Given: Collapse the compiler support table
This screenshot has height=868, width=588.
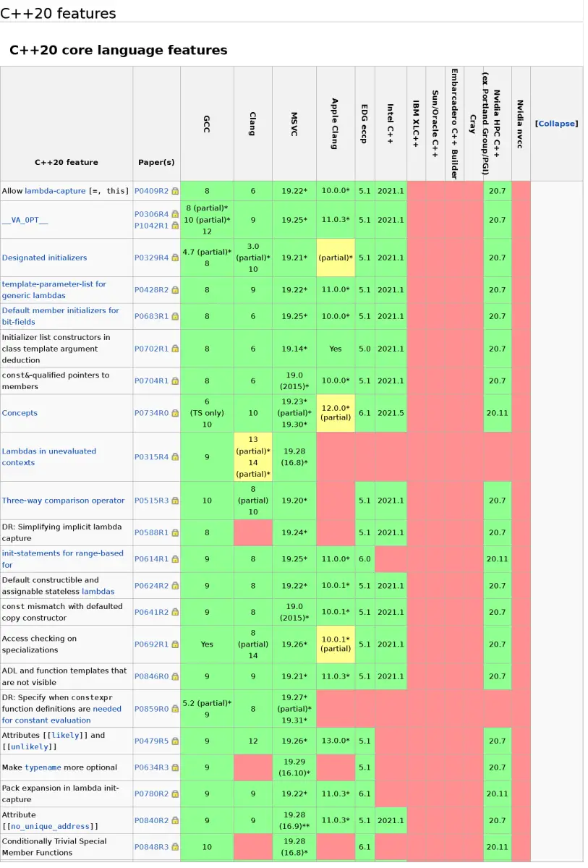Looking at the screenshot, I should point(556,124).
